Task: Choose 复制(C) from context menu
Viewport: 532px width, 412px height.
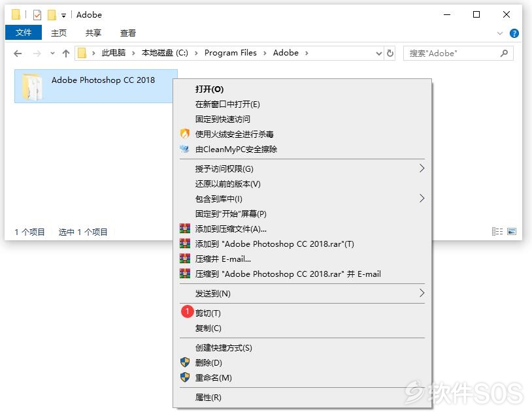Action: 302,328
